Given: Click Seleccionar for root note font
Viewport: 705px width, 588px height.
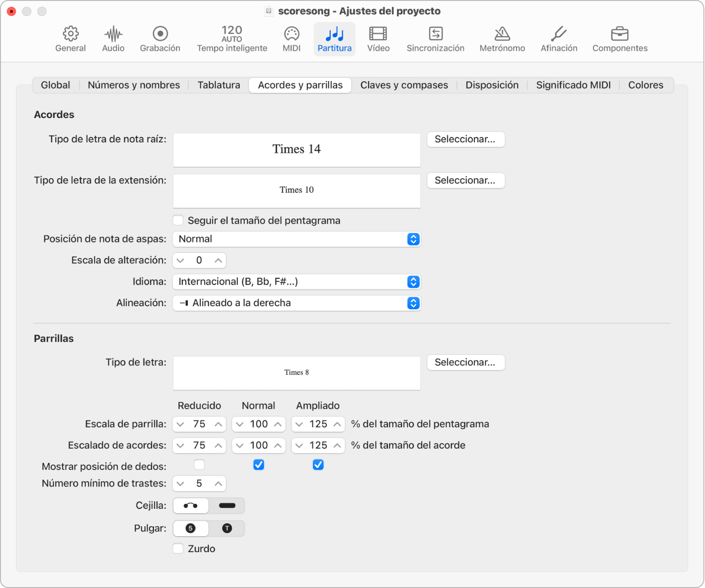Looking at the screenshot, I should (465, 139).
